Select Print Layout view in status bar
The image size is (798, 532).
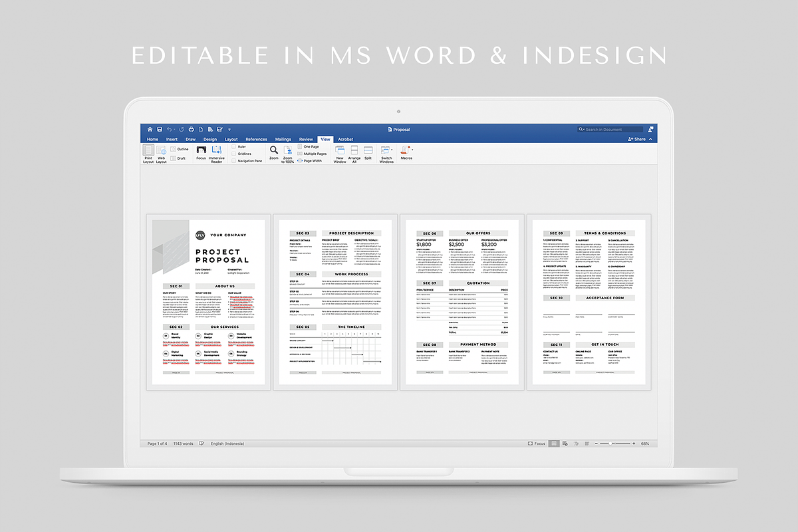pos(554,444)
